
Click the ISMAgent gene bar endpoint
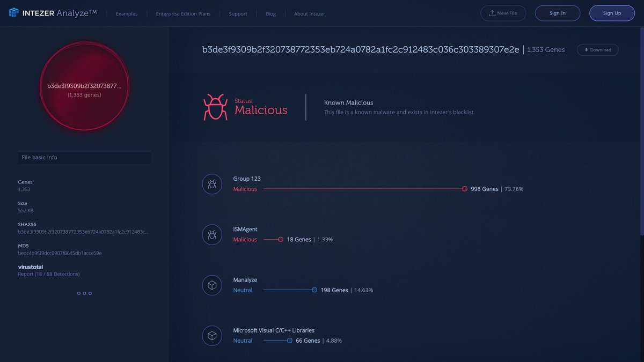coord(281,239)
